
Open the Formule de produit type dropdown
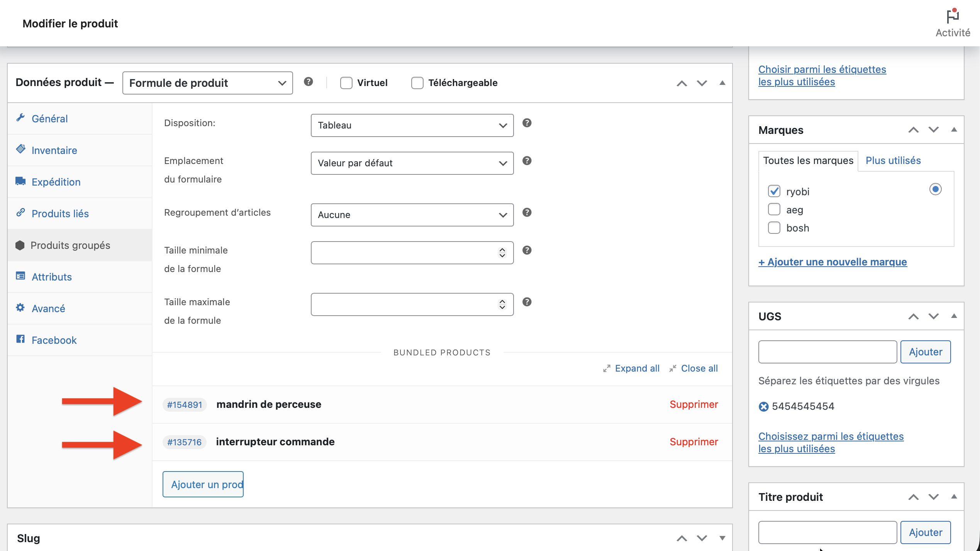tap(207, 83)
